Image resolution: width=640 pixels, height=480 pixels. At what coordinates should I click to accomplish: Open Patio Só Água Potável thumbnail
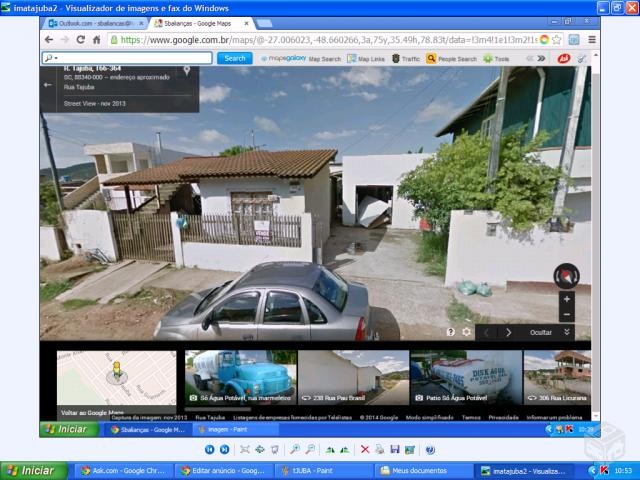[466, 378]
